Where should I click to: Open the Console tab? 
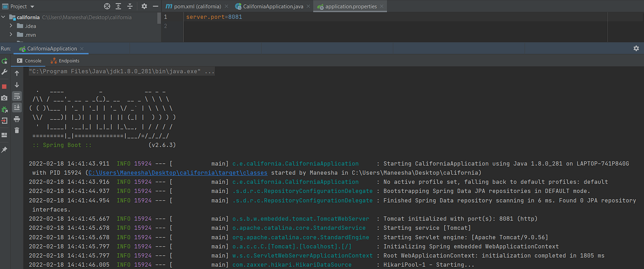[x=29, y=61]
